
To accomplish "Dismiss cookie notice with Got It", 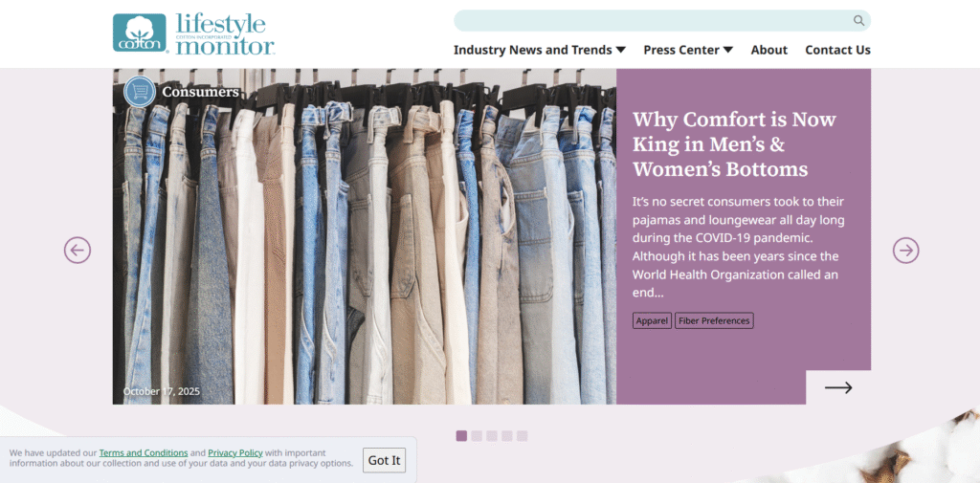I will 384,460.
